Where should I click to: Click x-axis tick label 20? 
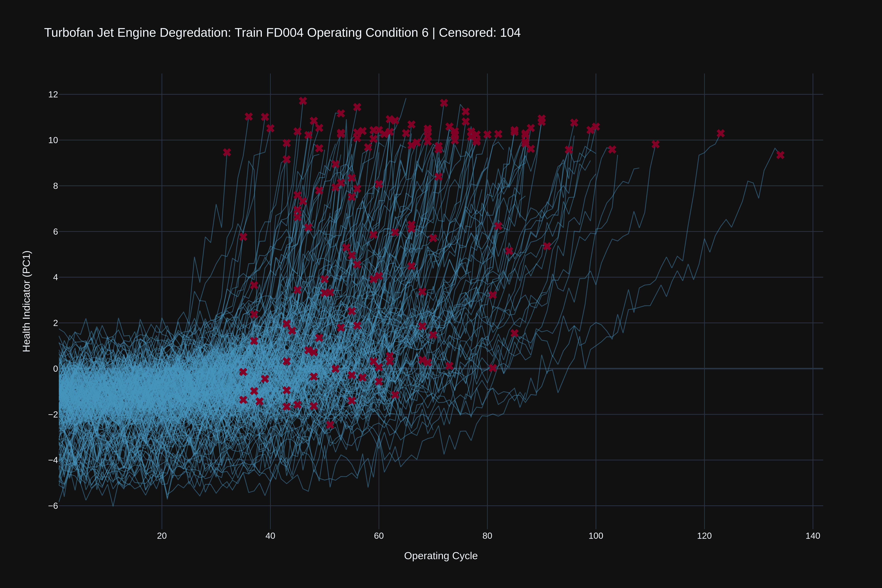coord(162,536)
